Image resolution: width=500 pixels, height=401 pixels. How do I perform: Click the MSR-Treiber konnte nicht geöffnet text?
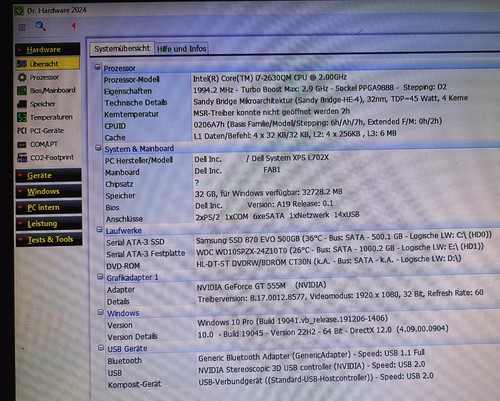pos(272,112)
